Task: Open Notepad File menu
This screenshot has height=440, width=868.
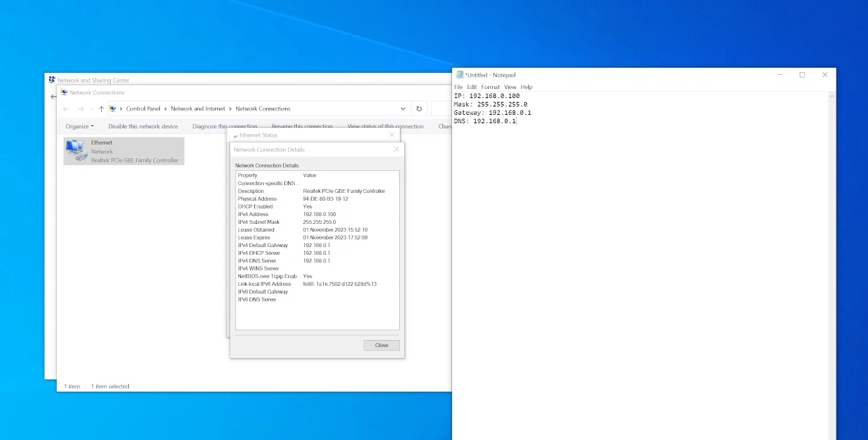Action: tap(459, 87)
